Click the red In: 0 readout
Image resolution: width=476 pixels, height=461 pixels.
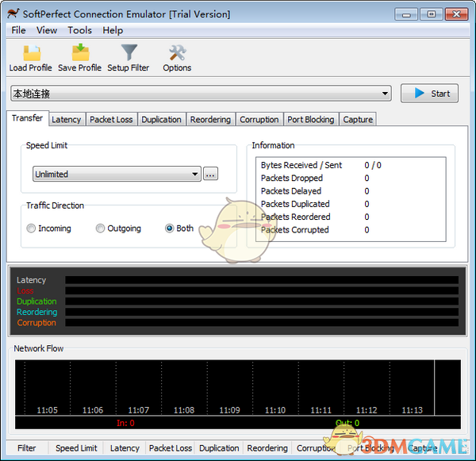(x=125, y=423)
